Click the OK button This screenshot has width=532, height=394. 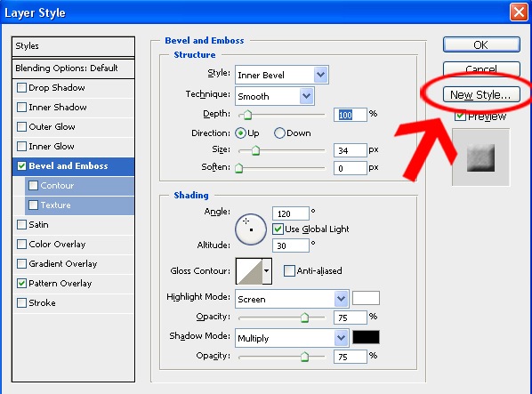pos(481,44)
